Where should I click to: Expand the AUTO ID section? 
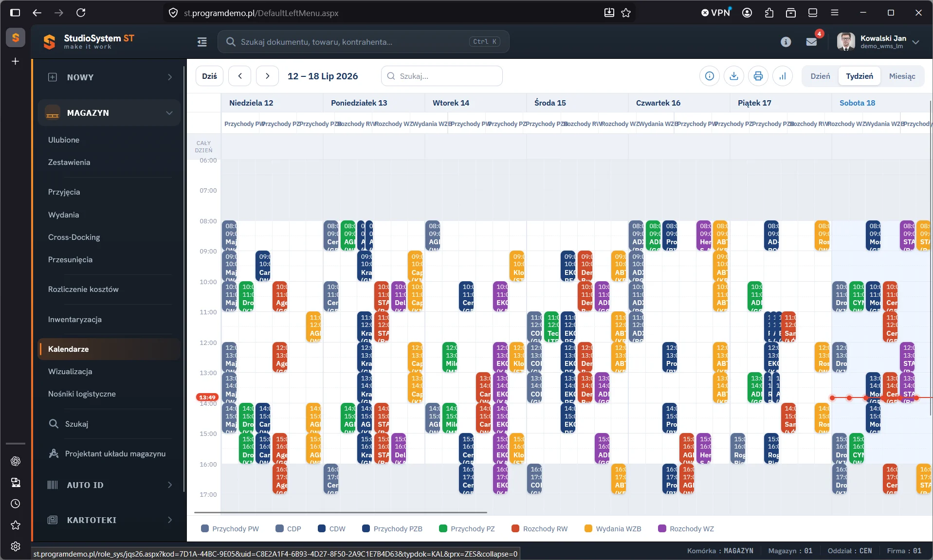110,485
